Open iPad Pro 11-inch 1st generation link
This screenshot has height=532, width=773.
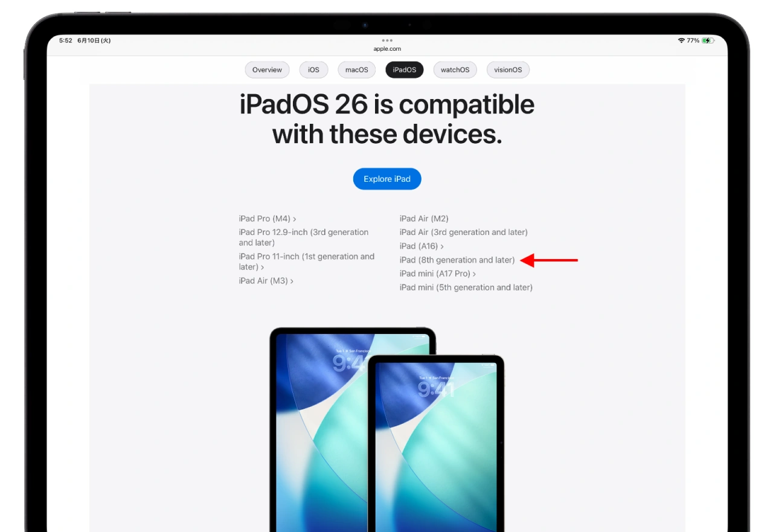pyautogui.click(x=307, y=261)
